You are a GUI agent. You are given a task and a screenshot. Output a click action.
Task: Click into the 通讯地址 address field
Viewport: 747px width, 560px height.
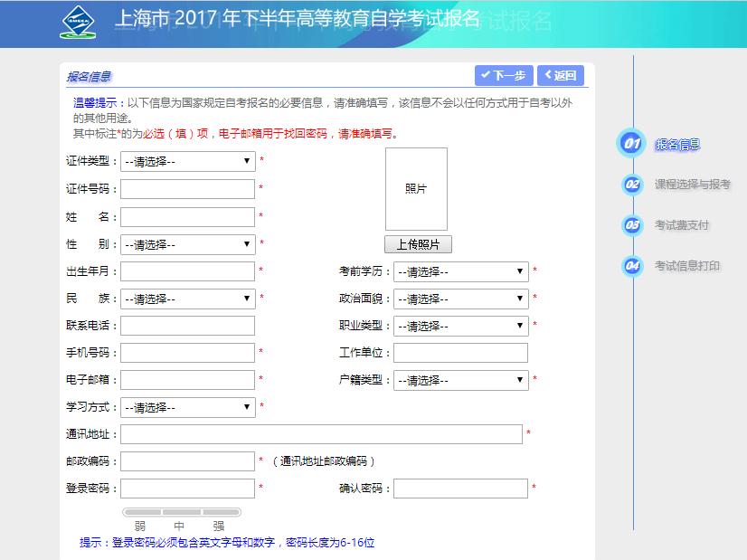coord(321,434)
